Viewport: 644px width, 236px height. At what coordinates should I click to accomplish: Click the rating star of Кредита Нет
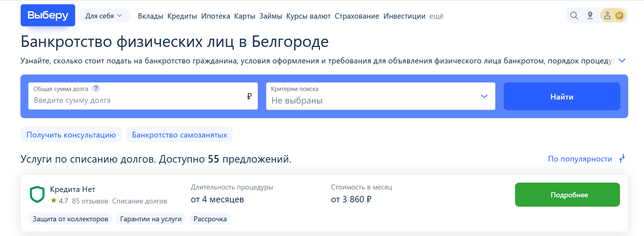(54, 201)
